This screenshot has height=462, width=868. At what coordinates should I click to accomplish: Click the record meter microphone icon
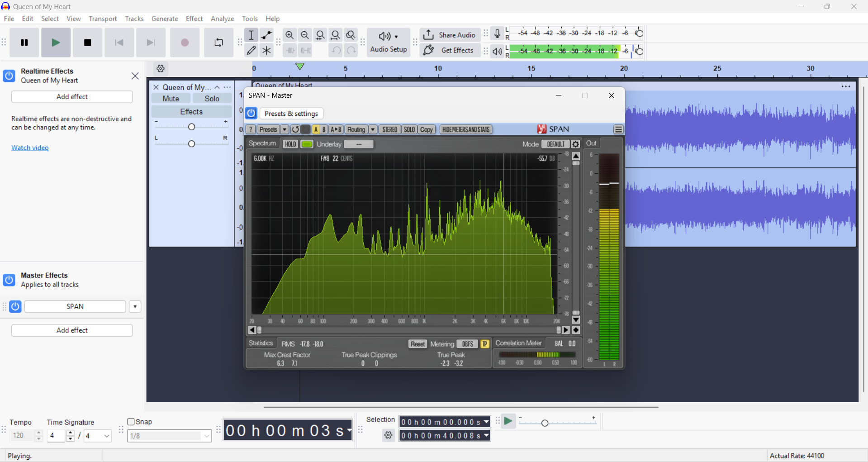tap(498, 33)
